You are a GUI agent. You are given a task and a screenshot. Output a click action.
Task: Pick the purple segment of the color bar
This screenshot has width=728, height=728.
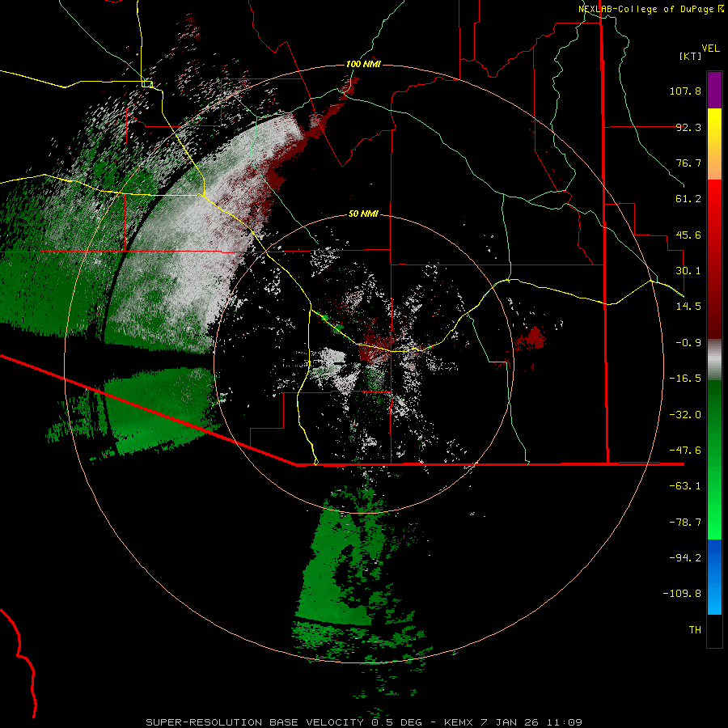coord(714,90)
